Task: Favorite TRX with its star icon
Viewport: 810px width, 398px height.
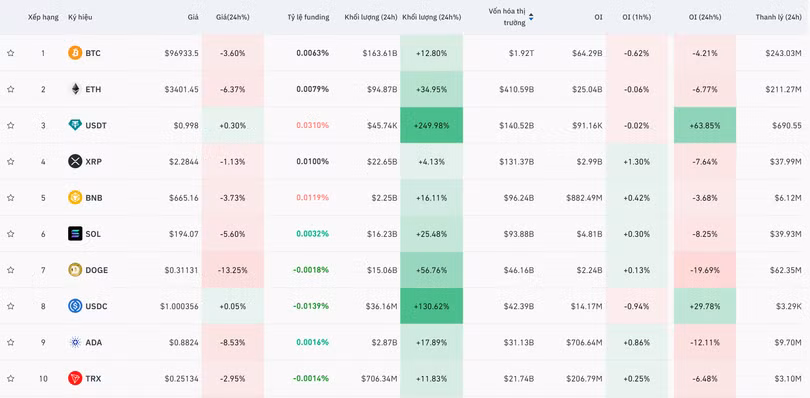Action: coord(10,378)
